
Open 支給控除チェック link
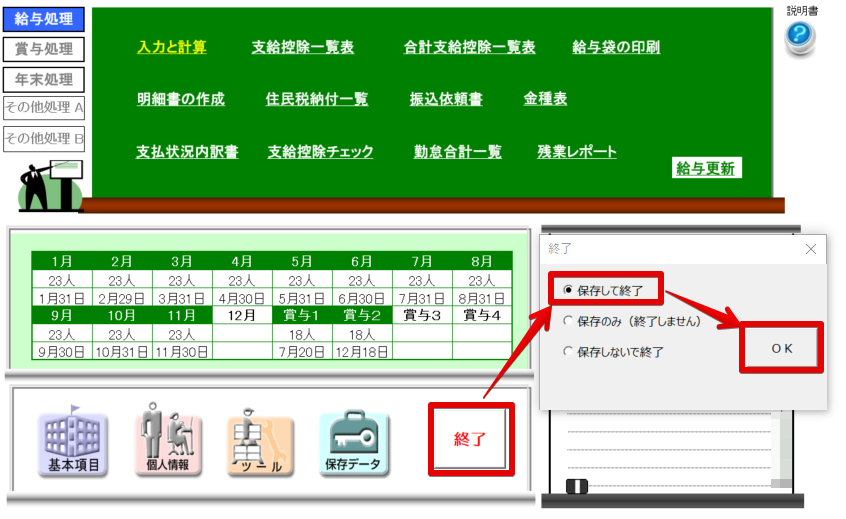tap(320, 152)
